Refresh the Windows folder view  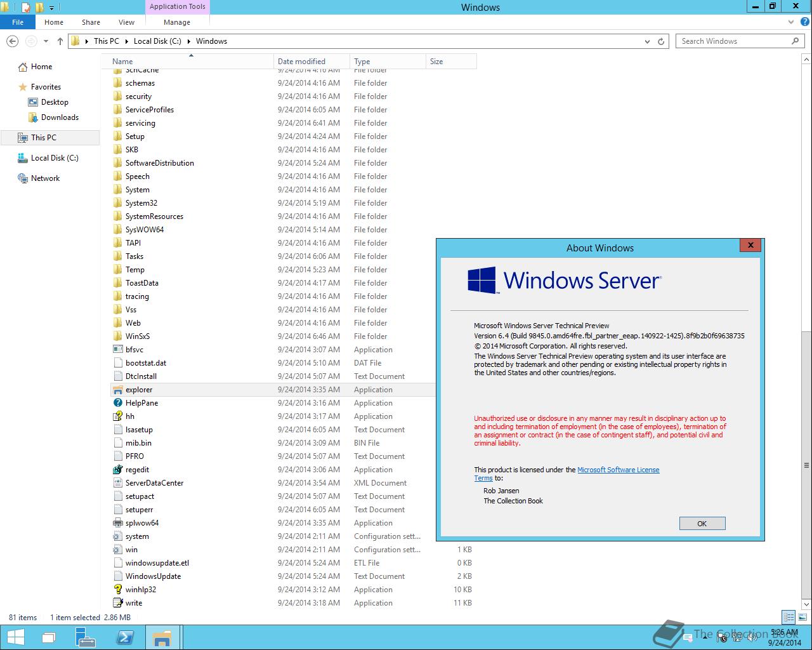(x=661, y=41)
